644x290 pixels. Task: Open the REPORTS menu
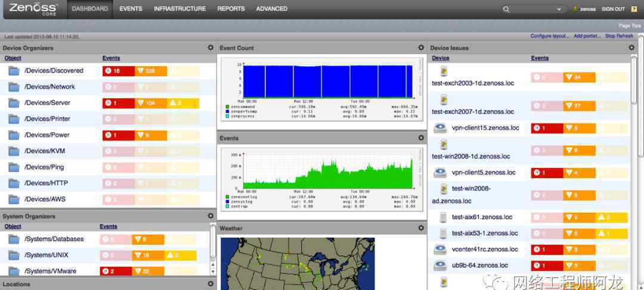231,8
